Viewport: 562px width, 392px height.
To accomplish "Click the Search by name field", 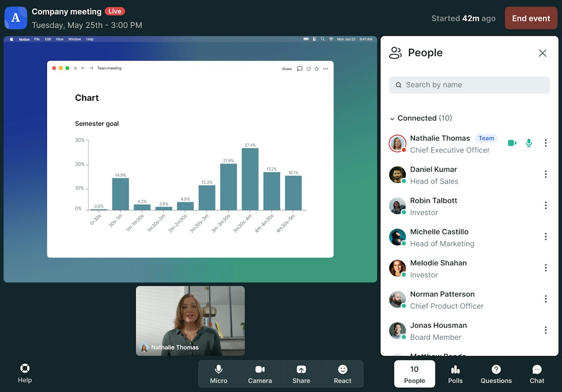I will 469,85.
